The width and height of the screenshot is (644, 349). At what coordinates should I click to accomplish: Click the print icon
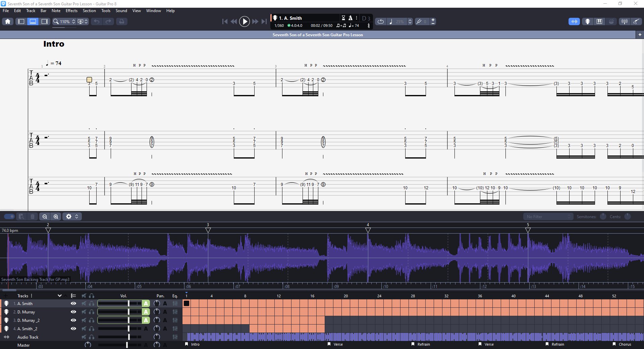point(121,21)
